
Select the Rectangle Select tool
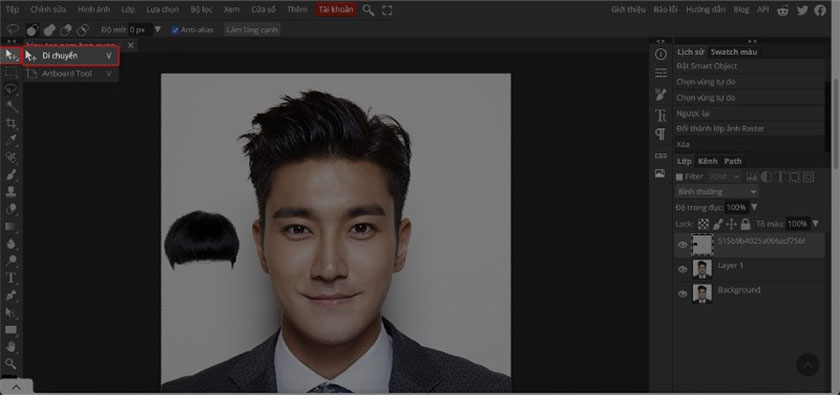(x=11, y=72)
